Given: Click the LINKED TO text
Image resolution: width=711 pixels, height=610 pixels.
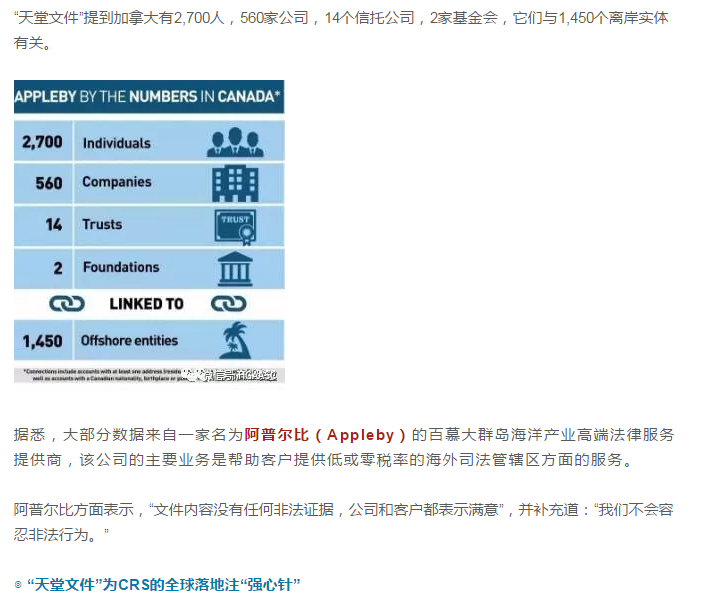Looking at the screenshot, I should 146,304.
